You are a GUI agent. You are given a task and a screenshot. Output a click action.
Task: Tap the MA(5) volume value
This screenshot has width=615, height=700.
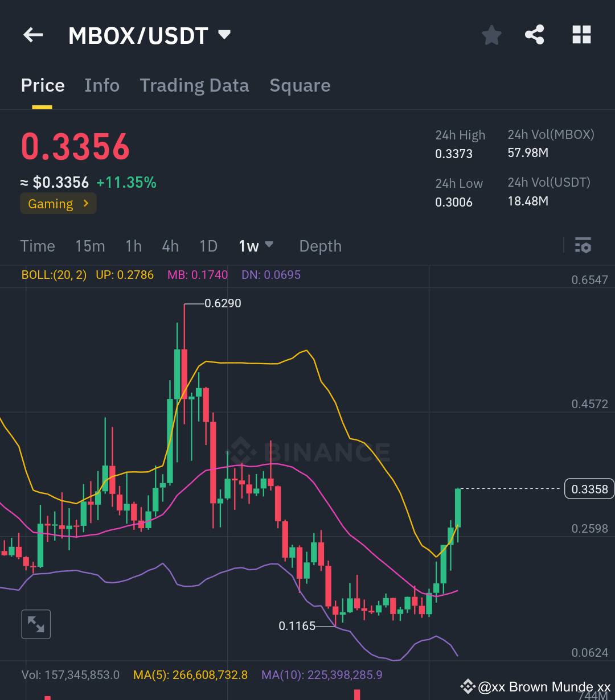tap(190, 675)
